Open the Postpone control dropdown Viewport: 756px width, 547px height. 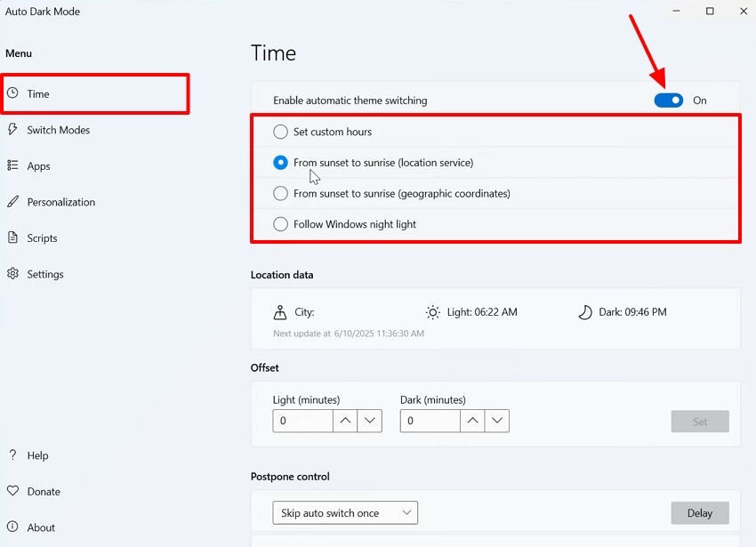coord(345,512)
